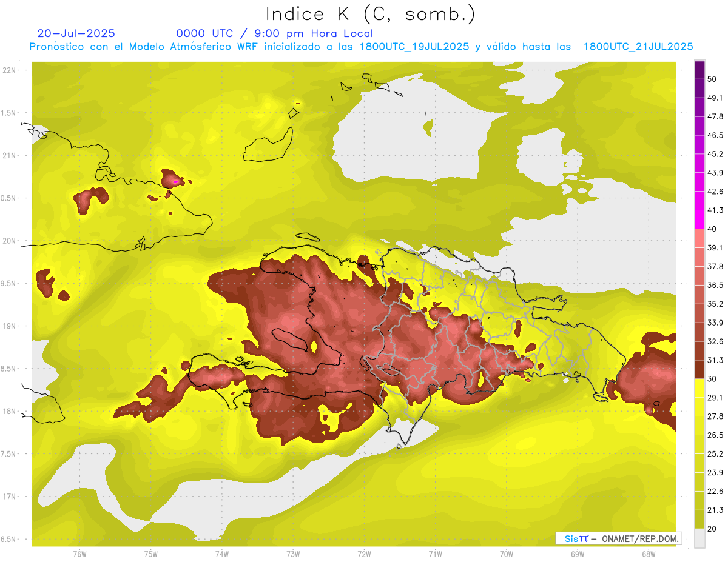Click the '0000 UTC / 9:00 pm Hora Local' text
Viewport: 728px width, 562px height.
(274, 33)
